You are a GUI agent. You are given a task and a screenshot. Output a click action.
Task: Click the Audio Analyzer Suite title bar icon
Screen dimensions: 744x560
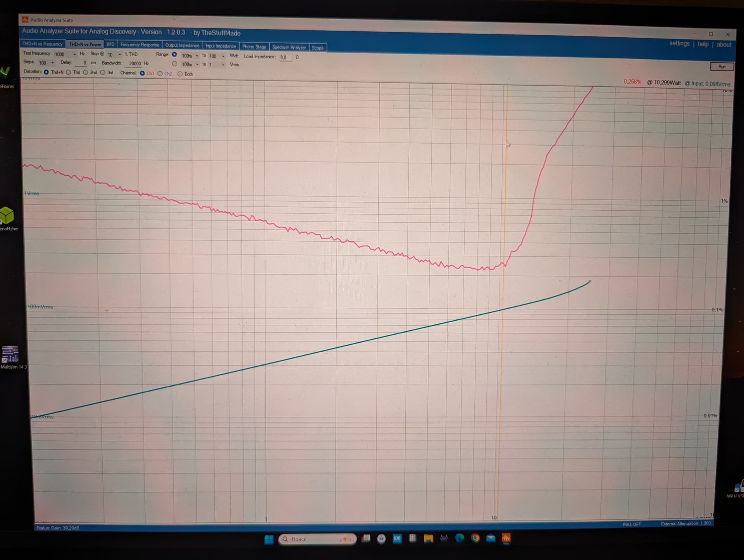(25, 19)
